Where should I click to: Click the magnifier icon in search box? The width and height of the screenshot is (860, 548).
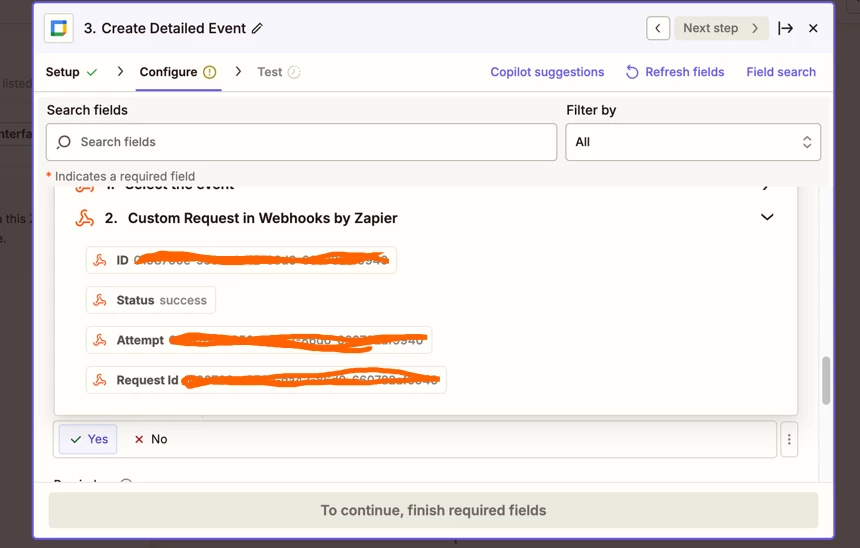pos(64,142)
